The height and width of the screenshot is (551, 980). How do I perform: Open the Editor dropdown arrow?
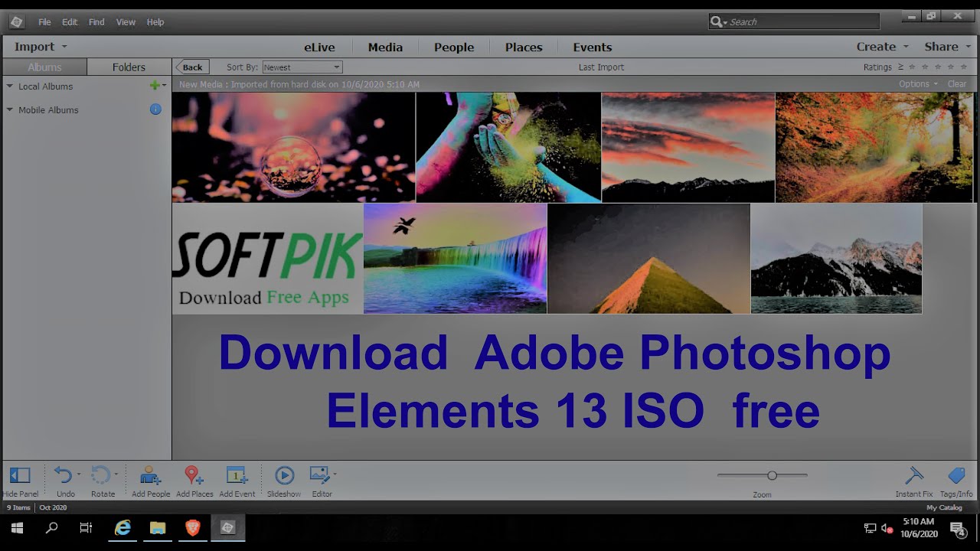click(x=335, y=474)
